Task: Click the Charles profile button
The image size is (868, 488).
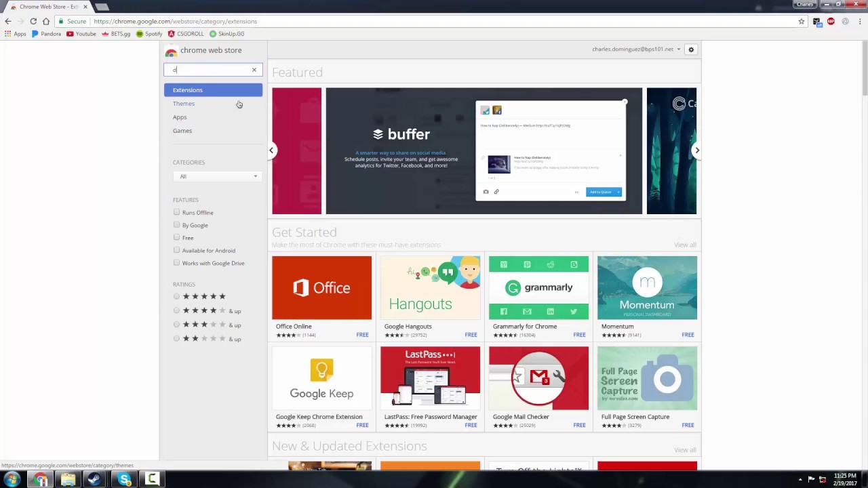Action: click(x=805, y=4)
